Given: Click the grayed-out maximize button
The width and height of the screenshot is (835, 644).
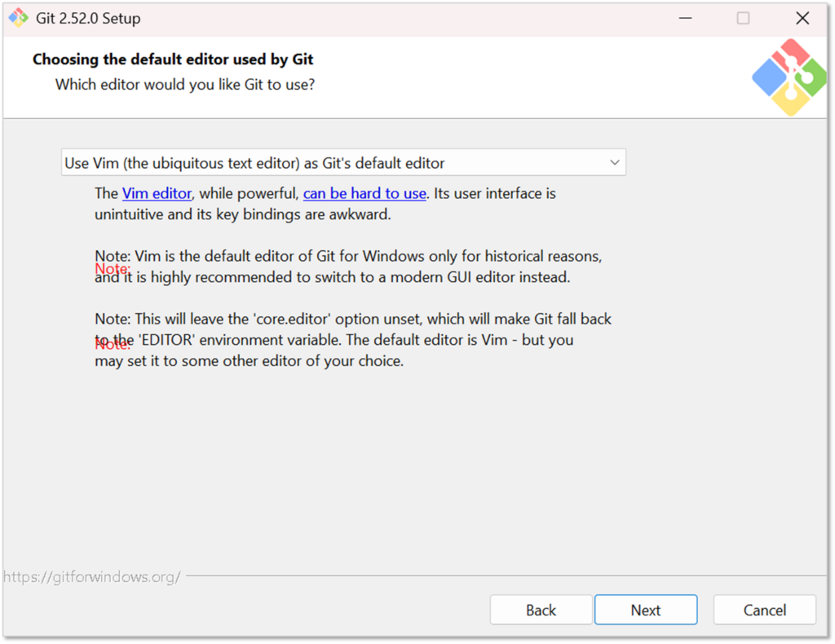Looking at the screenshot, I should pos(743,18).
